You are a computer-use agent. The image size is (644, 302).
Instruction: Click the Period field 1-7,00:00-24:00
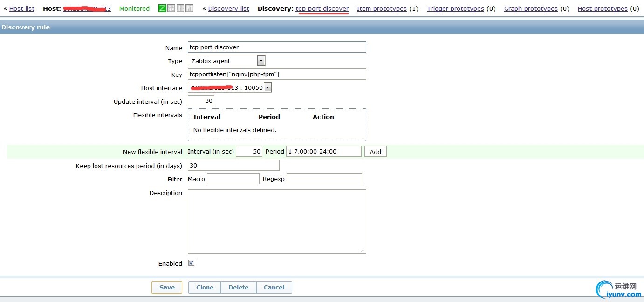click(324, 151)
